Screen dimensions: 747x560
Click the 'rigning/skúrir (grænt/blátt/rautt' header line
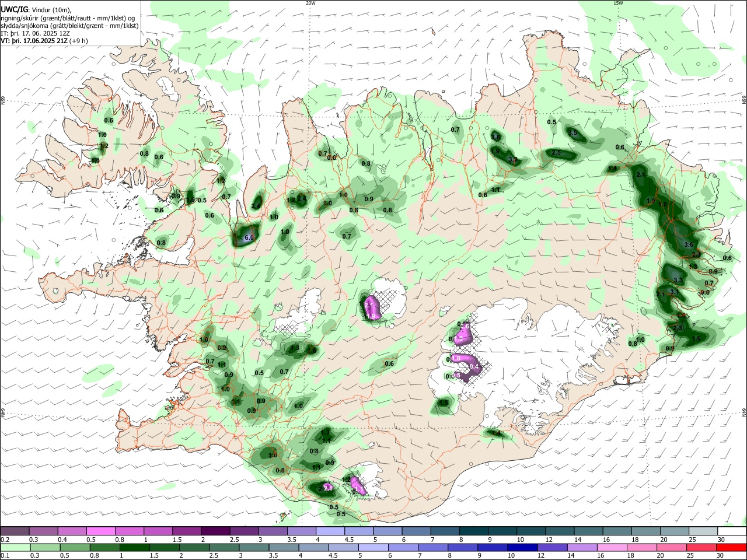67,17
